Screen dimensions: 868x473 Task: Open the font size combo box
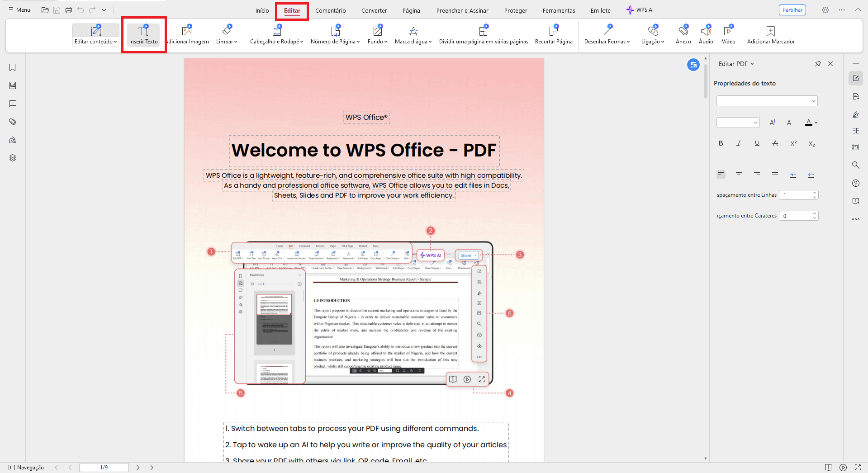738,123
